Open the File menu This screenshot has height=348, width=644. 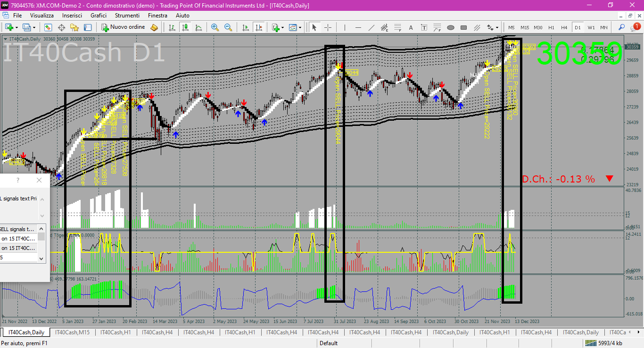(x=17, y=16)
